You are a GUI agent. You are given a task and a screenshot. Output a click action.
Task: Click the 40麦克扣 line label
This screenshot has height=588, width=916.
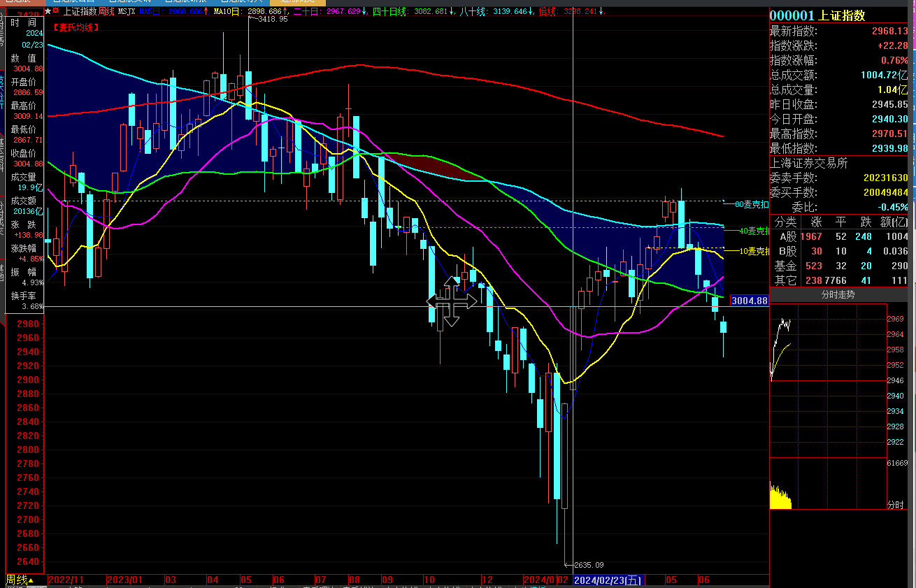[754, 230]
